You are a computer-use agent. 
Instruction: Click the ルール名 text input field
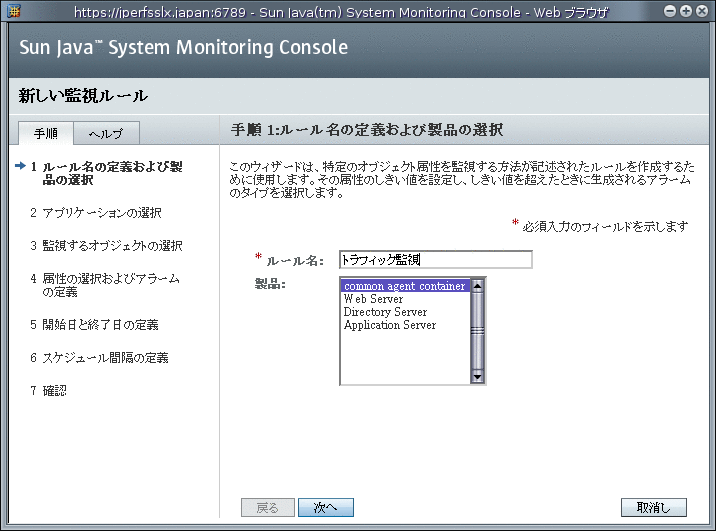point(436,260)
